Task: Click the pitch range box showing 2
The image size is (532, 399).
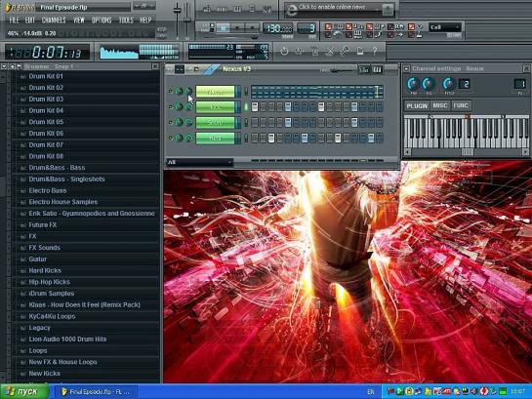Action: click(465, 84)
